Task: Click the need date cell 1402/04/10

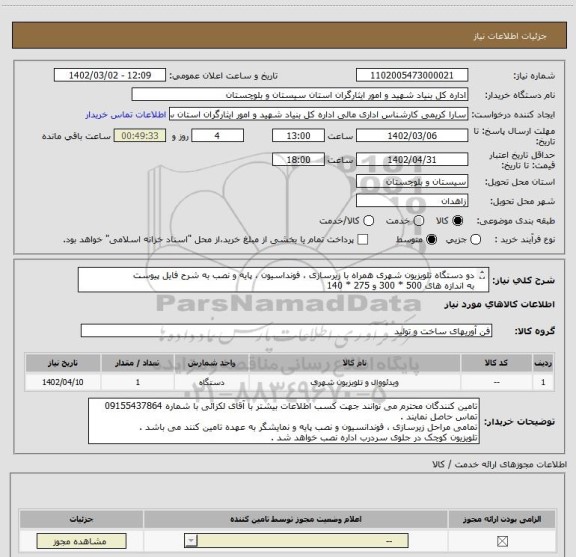Action: pos(63,382)
